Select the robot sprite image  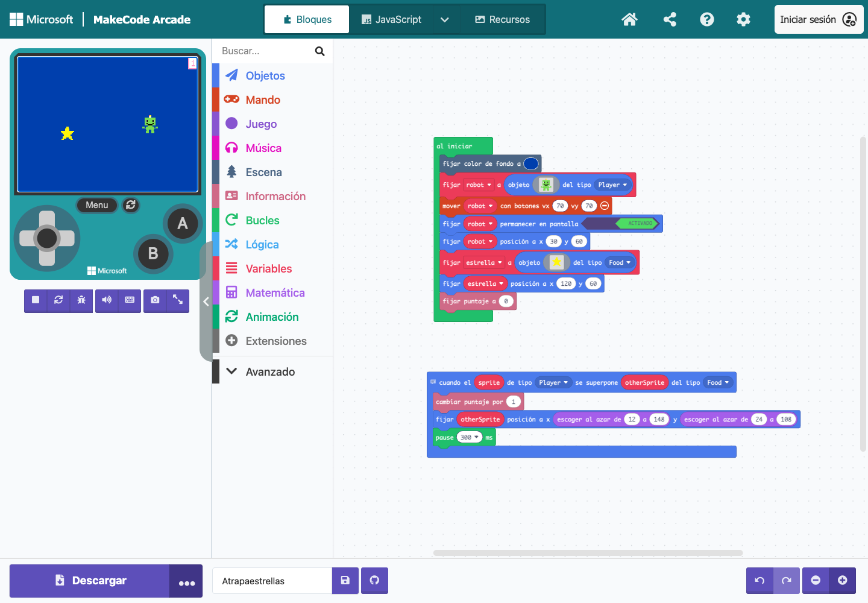tap(546, 185)
